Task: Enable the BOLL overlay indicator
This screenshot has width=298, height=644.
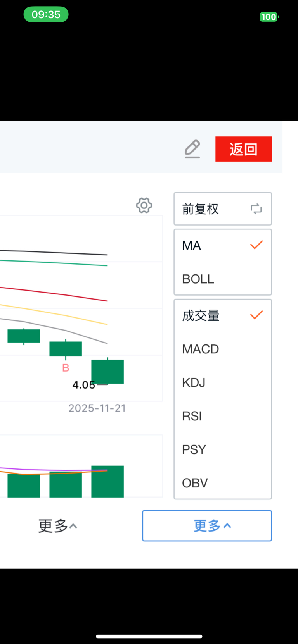Action: point(198,279)
